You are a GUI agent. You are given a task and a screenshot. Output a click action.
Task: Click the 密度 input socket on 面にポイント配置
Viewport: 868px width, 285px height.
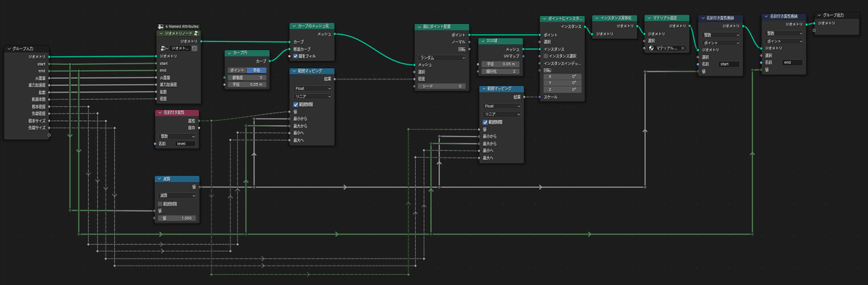pyautogui.click(x=414, y=79)
